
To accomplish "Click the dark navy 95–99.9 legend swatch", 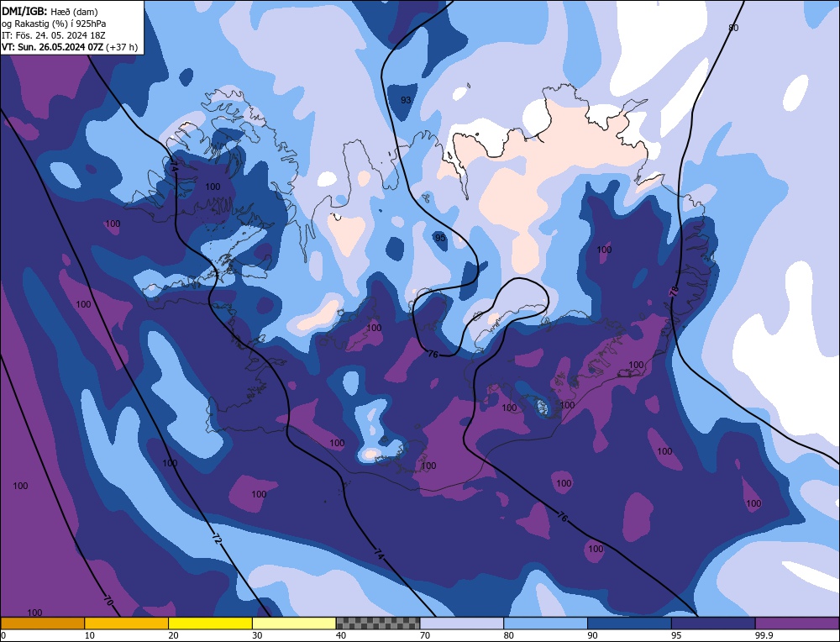I will (x=713, y=623).
